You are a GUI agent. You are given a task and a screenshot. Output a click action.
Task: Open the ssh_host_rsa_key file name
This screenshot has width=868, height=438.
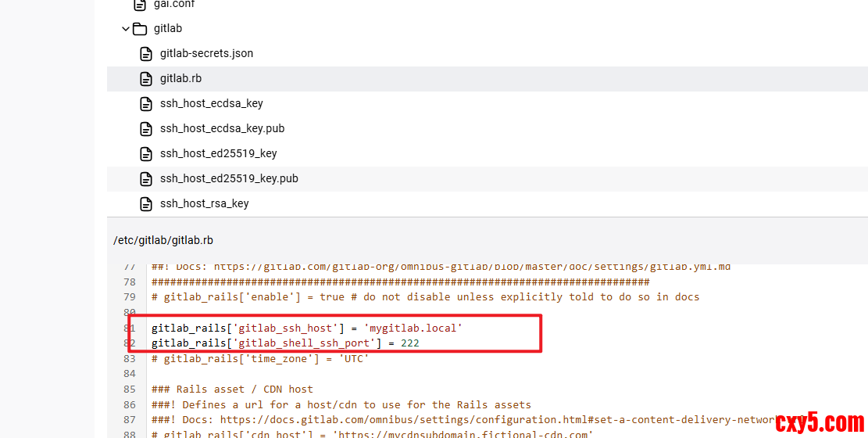click(x=204, y=204)
